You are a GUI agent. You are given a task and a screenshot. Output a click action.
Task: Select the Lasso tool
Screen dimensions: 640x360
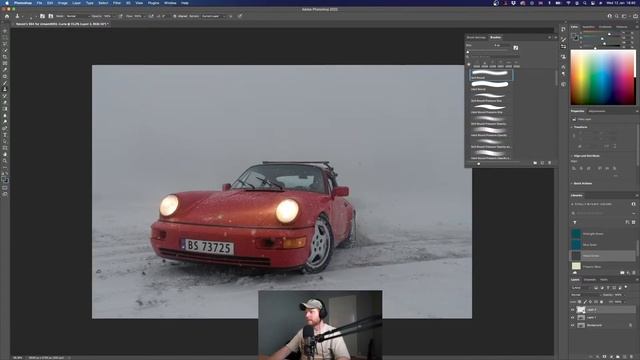pos(5,44)
